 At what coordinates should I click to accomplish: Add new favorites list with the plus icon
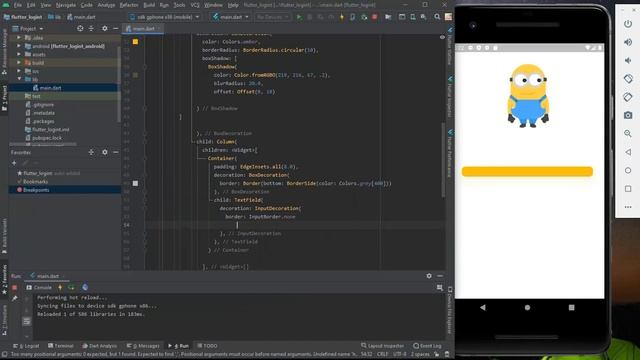coord(14,163)
